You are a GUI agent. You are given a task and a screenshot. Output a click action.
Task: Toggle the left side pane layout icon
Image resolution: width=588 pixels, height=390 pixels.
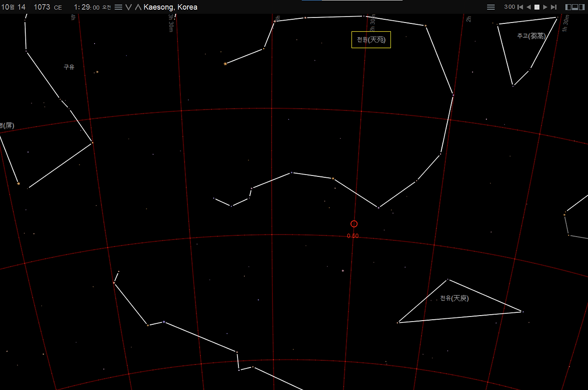pos(568,7)
